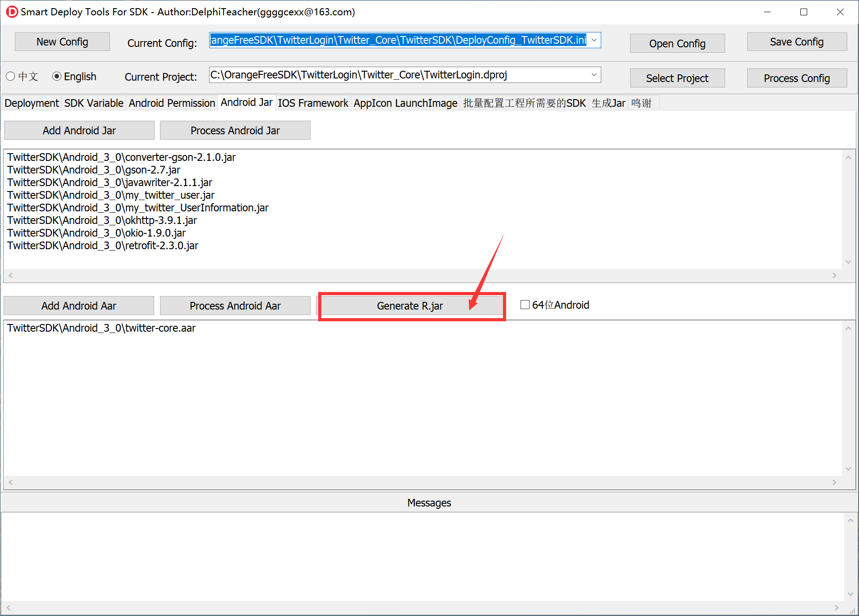Select javawriter-2.1.1.jar in the jar list
The height and width of the screenshot is (616, 859).
pyautogui.click(x=110, y=183)
